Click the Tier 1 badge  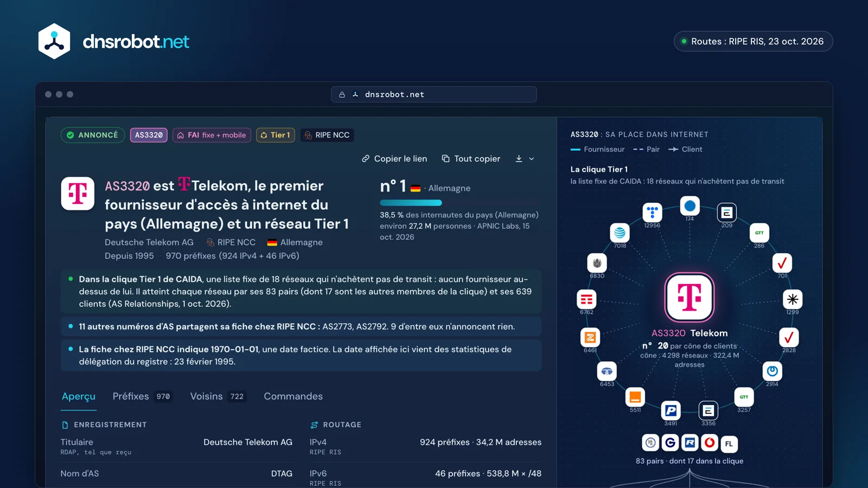tap(276, 135)
